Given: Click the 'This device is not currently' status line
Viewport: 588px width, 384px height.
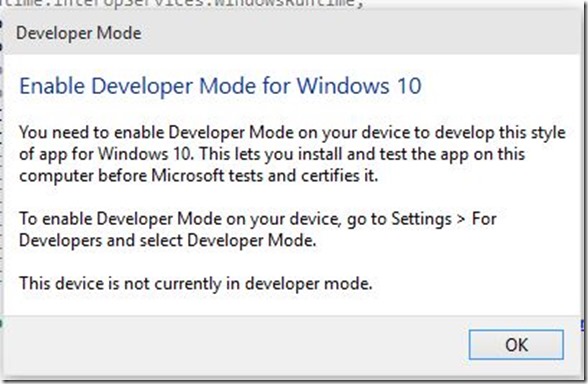Looking at the screenshot, I should [196, 284].
